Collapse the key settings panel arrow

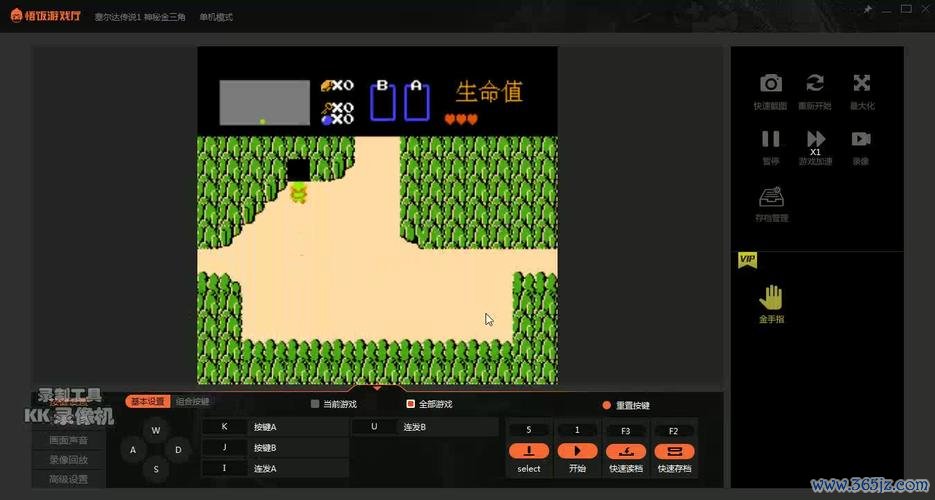tap(377, 388)
